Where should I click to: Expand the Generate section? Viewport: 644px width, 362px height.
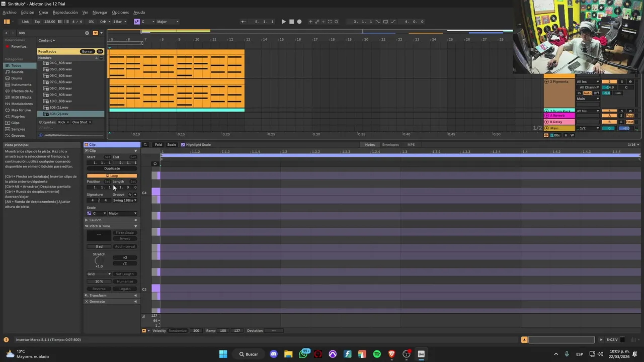[111, 302]
